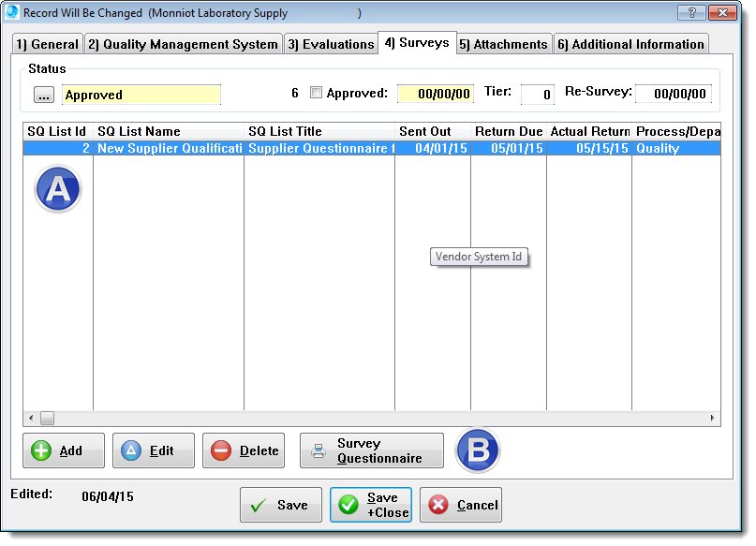The image size is (756, 546).
Task: Click the blue circle B marker
Action: pos(478,450)
